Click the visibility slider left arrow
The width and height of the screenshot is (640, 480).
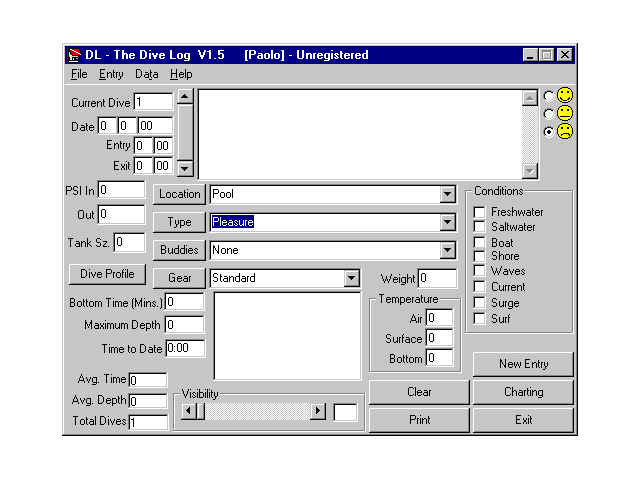(x=188, y=411)
